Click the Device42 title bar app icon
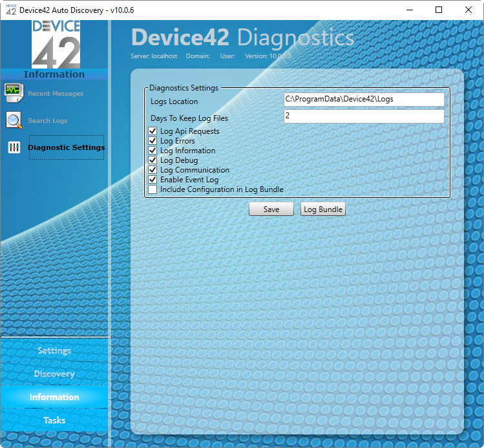Image resolution: width=484 pixels, height=448 pixels. point(11,10)
